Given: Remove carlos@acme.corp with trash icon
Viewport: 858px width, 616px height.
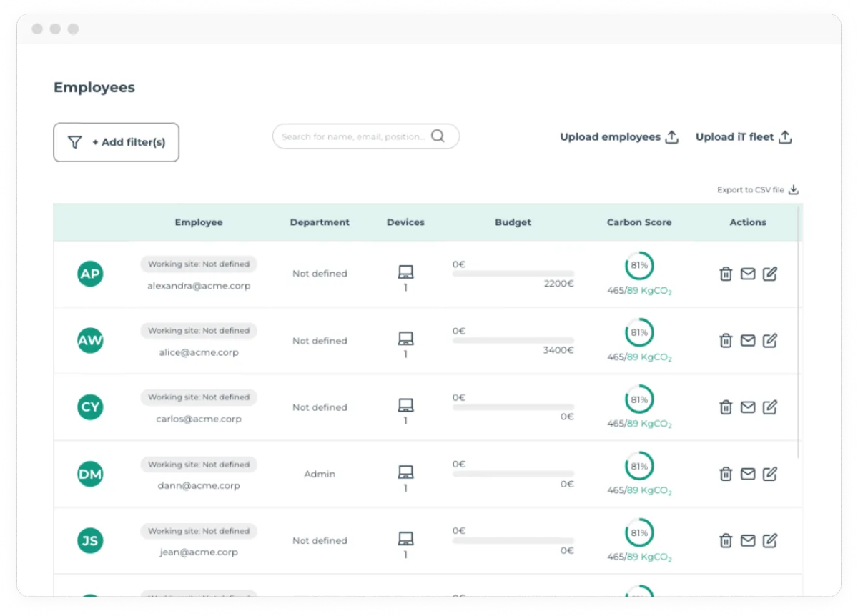Looking at the screenshot, I should click(726, 407).
